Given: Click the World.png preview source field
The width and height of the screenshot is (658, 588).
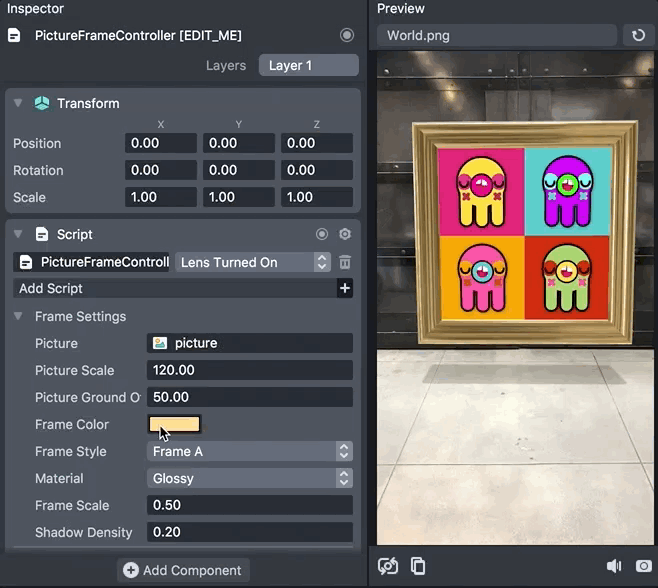Looking at the screenshot, I should coord(497,35).
